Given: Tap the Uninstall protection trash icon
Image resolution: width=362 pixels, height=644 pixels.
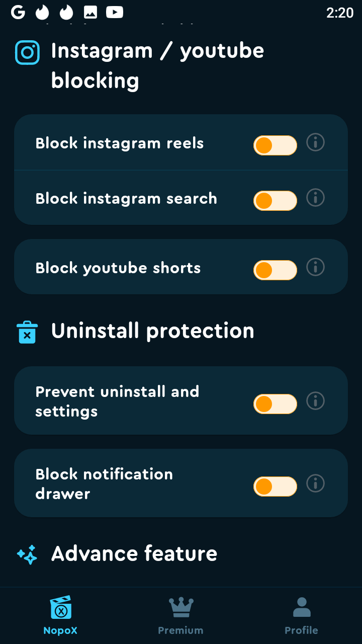Looking at the screenshot, I should pyautogui.click(x=27, y=332).
